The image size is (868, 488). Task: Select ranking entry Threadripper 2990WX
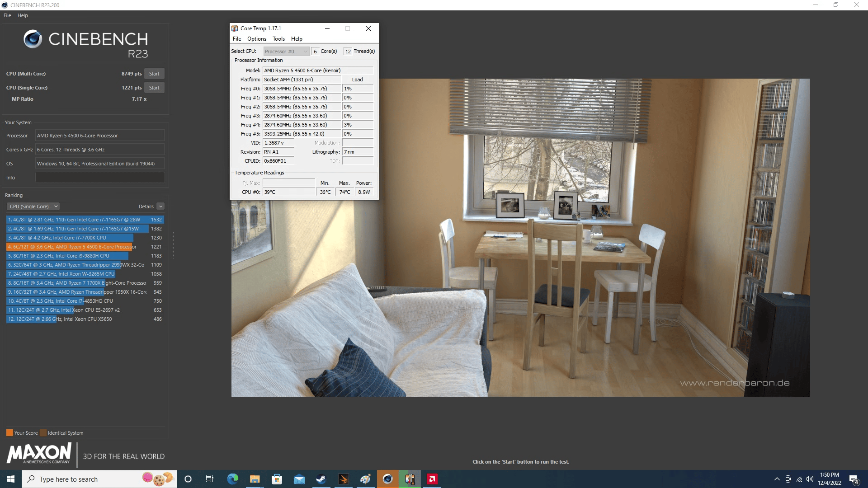(85, 265)
